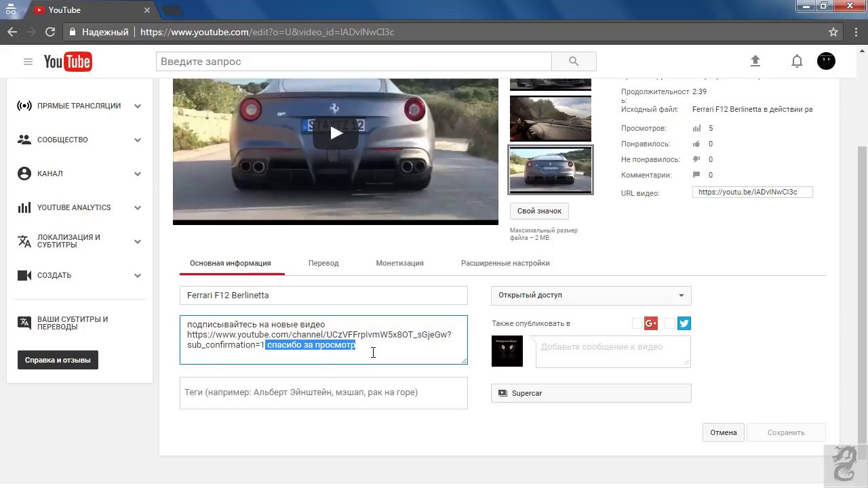Viewport: 868px width, 488px height.
Task: Click the Добавьте сообщение к видео field
Action: coord(613,352)
